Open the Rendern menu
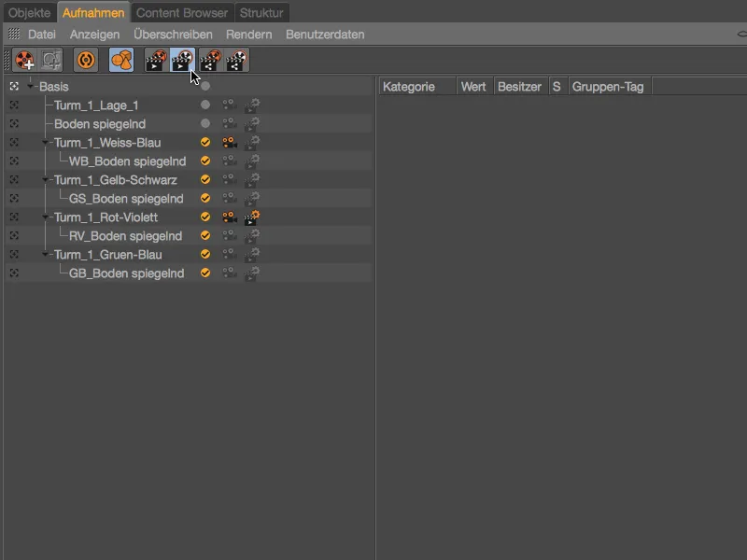 click(249, 35)
